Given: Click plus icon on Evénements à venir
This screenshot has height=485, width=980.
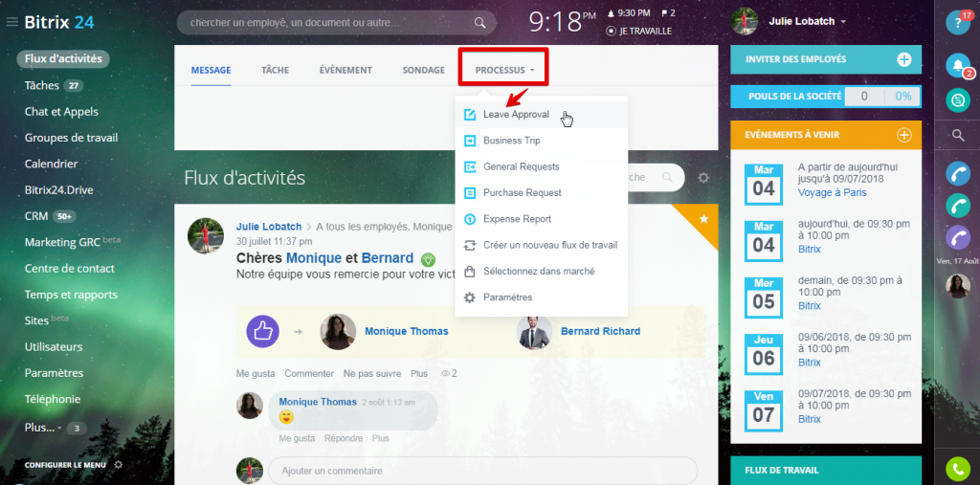Looking at the screenshot, I should pos(903,135).
